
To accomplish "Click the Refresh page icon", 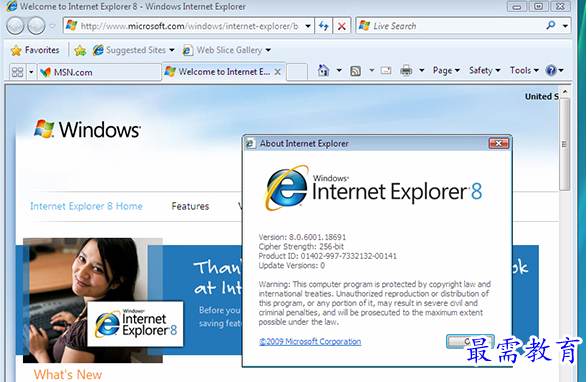I will tap(324, 26).
